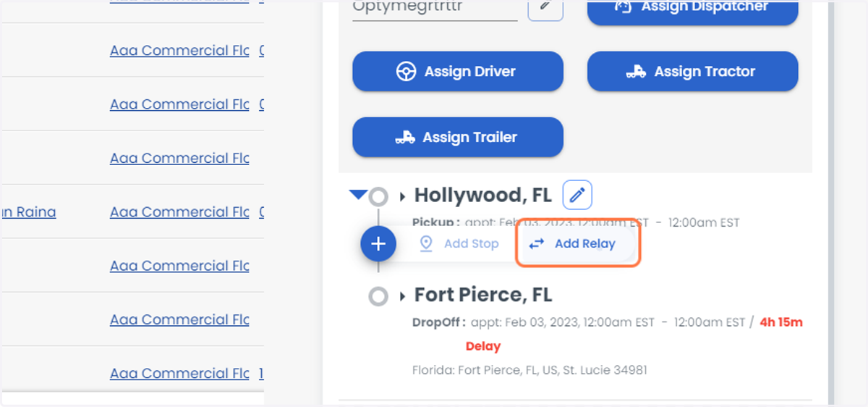This screenshot has height=407, width=868.
Task: Open Aaa Commercial Flc link in Raina row
Action: point(179,212)
